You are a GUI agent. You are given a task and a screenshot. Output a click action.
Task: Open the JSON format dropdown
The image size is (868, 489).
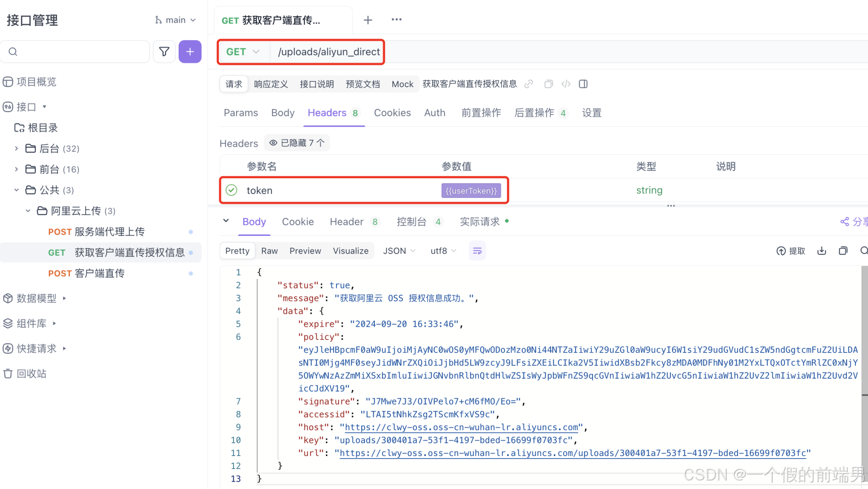(x=399, y=251)
